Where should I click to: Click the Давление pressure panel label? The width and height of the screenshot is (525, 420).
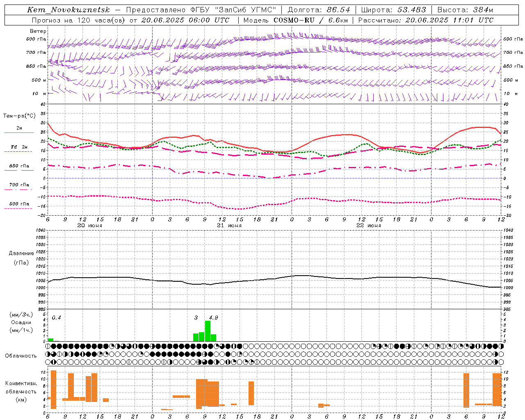pos(21,253)
